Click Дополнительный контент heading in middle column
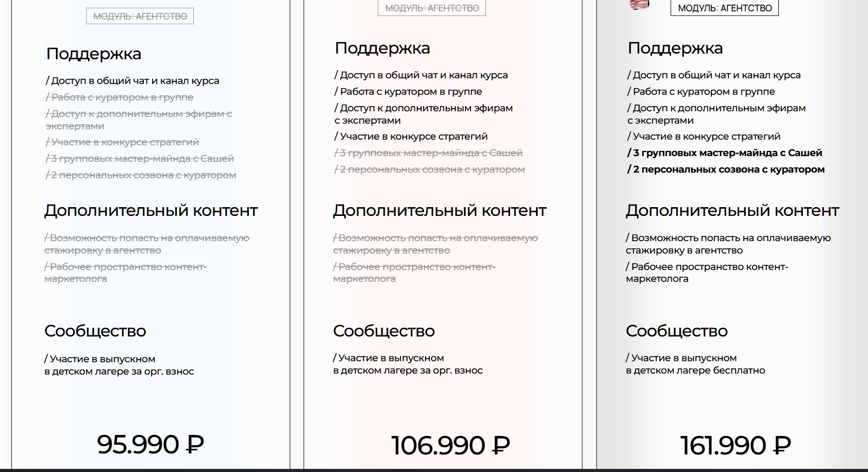The height and width of the screenshot is (472, 868). 440,210
